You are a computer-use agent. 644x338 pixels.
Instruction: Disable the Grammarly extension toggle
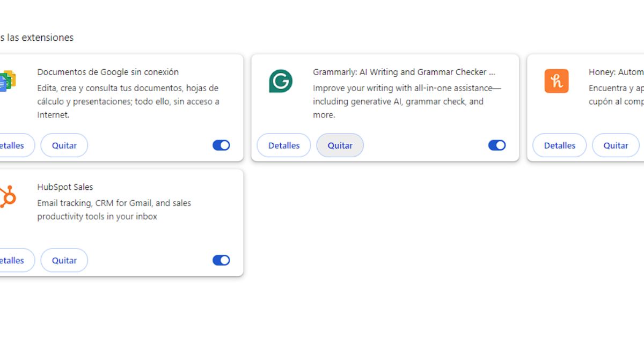point(497,145)
